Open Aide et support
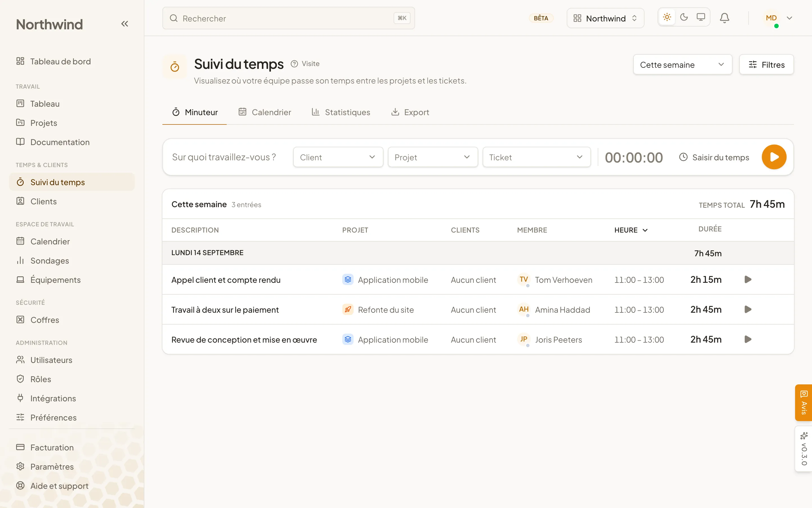812x508 pixels. tap(72, 486)
